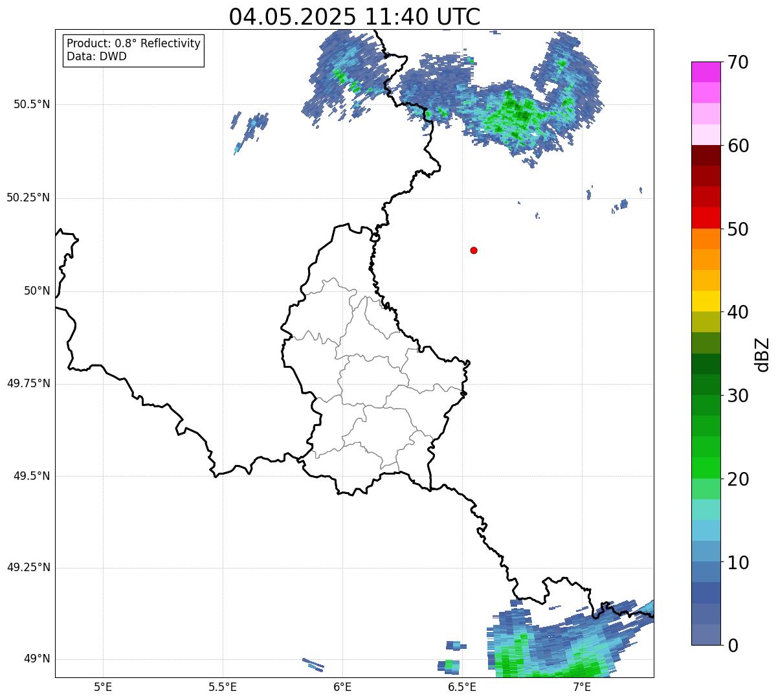Viewport: 778px width, 700px height.
Task: Click the "6°E" longitude label
Action: pos(342,687)
